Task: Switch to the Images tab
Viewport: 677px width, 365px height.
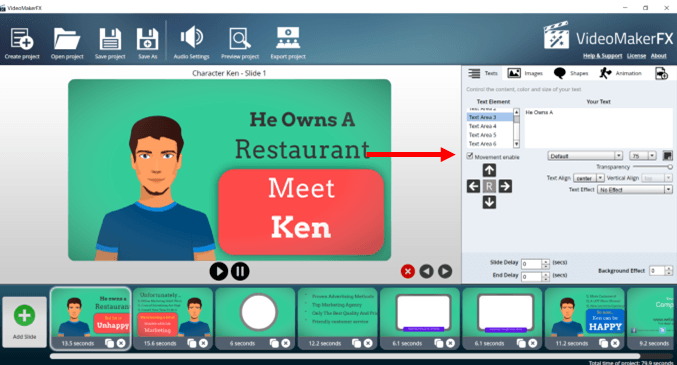Action: coord(525,73)
